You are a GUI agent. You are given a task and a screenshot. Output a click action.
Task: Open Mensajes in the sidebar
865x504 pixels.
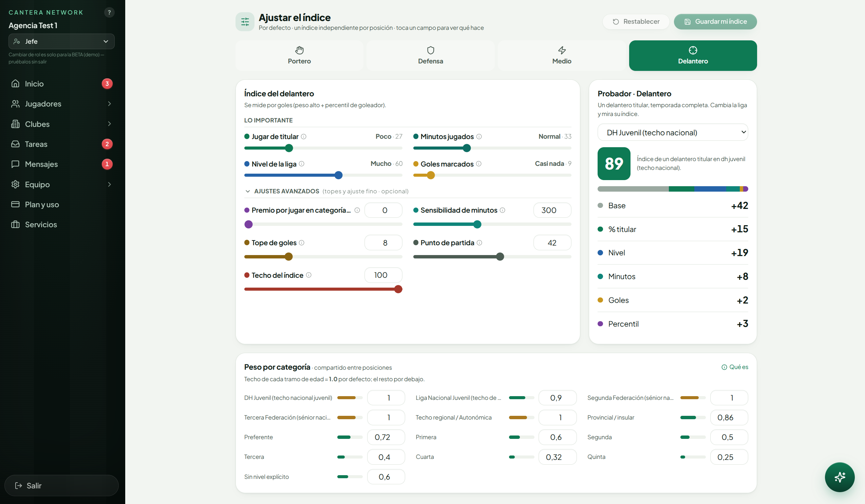coord(61,164)
